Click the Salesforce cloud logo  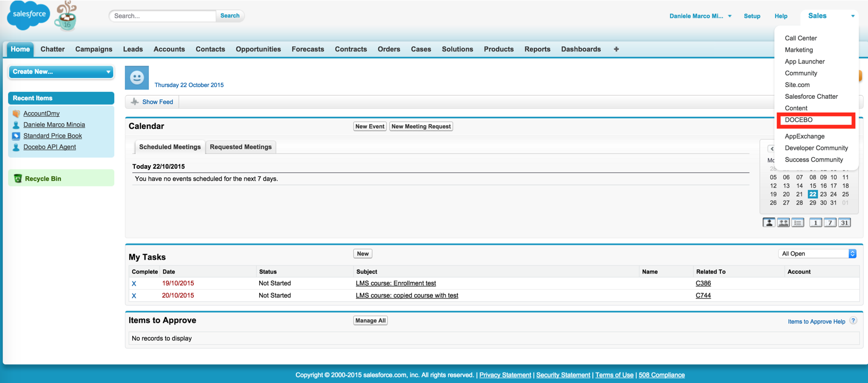tap(28, 15)
